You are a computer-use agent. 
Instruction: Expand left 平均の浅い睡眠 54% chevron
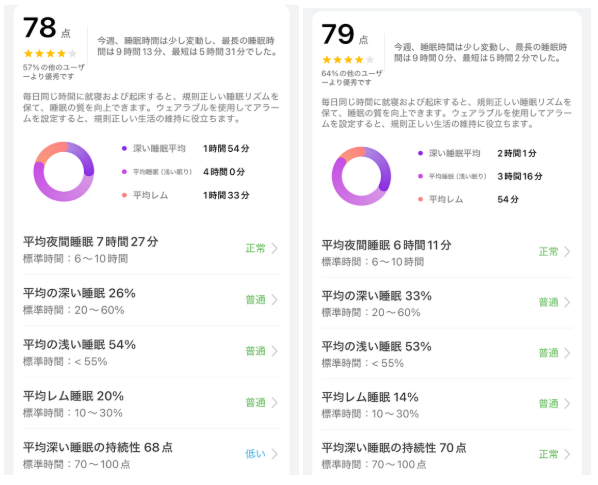(275, 351)
